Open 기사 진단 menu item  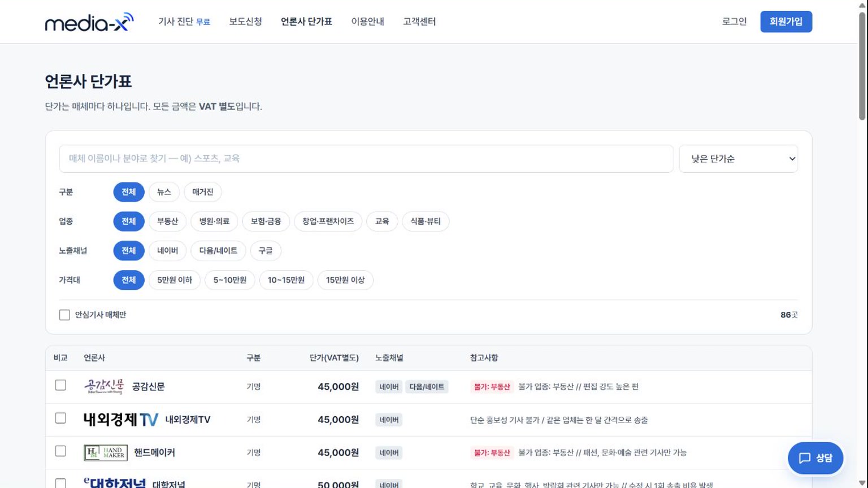tap(184, 21)
